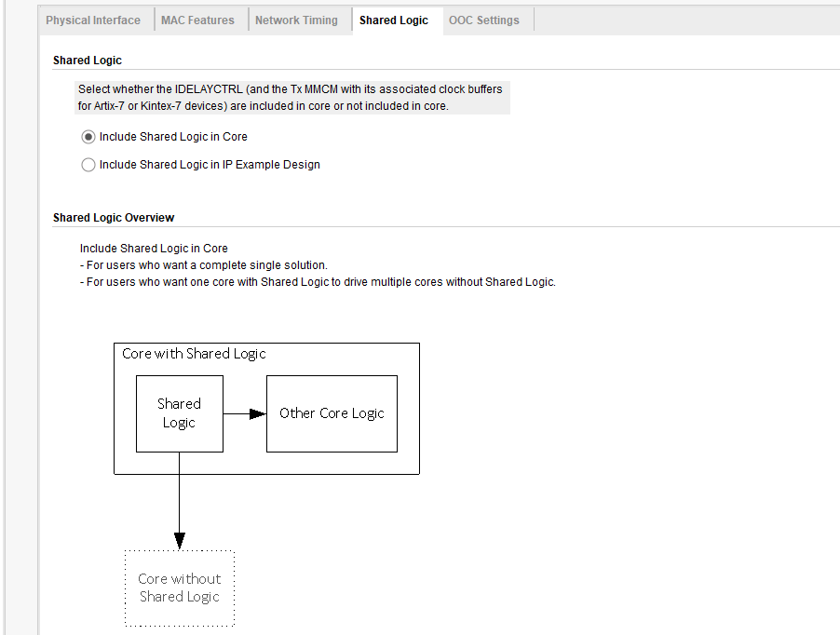Click the downward arrow to Core without Shared Logic

tap(179, 503)
